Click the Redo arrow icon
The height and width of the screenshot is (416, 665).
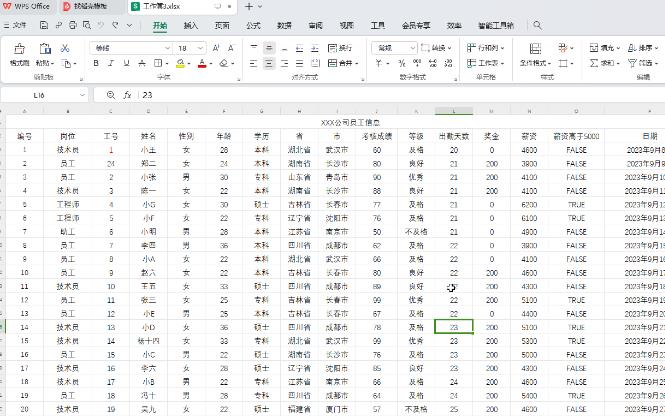click(115, 25)
